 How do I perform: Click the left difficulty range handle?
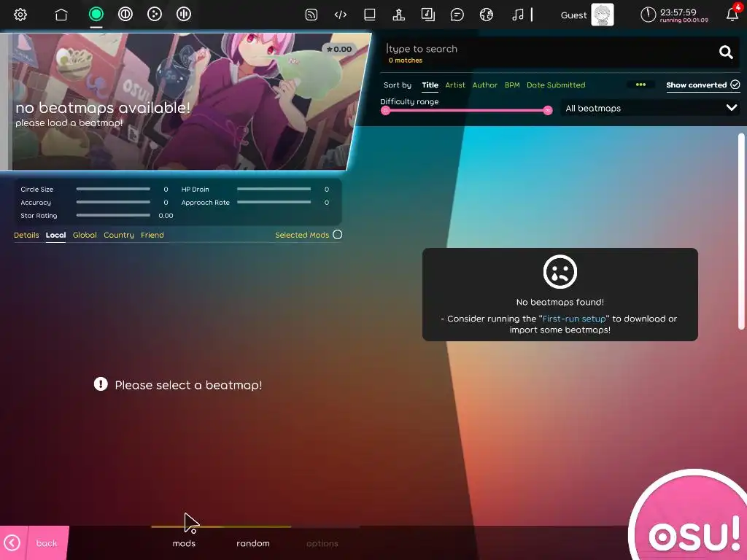point(385,111)
